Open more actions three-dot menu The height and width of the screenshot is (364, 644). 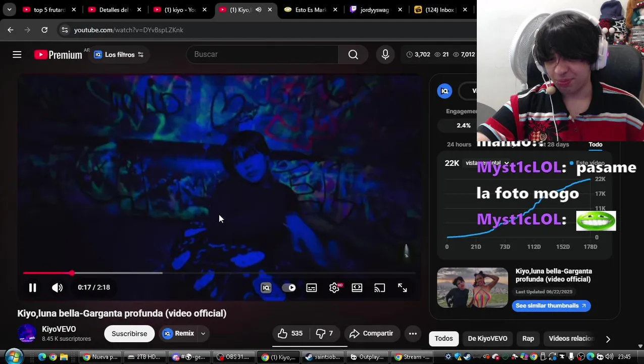coord(413,334)
